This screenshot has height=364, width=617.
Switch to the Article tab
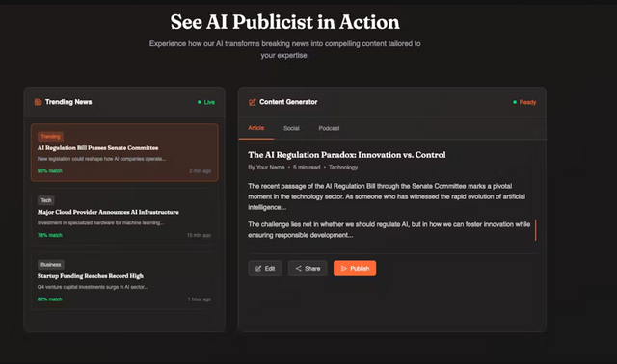point(256,128)
